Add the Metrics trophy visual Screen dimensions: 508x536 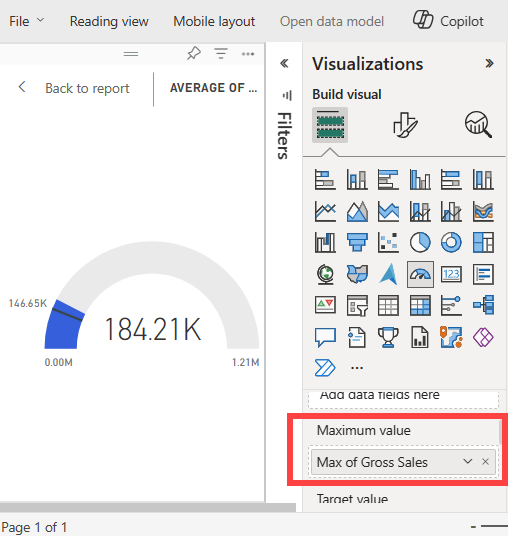[x=388, y=337]
